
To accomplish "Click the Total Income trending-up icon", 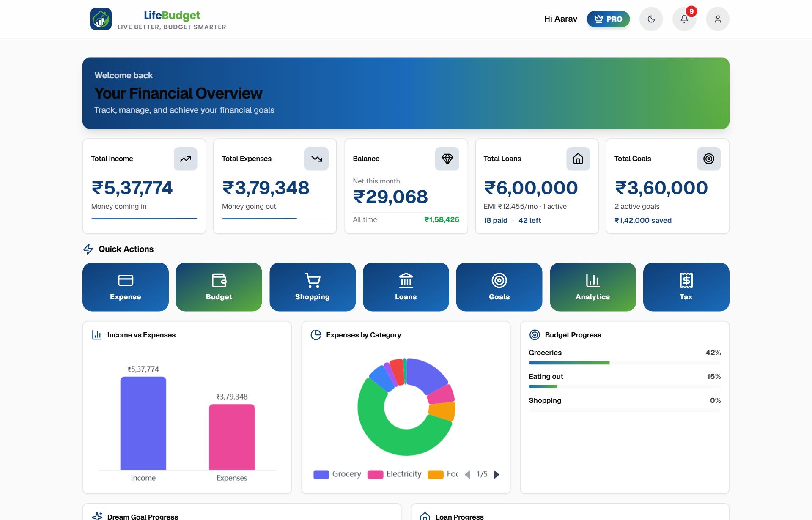I will coord(185,159).
